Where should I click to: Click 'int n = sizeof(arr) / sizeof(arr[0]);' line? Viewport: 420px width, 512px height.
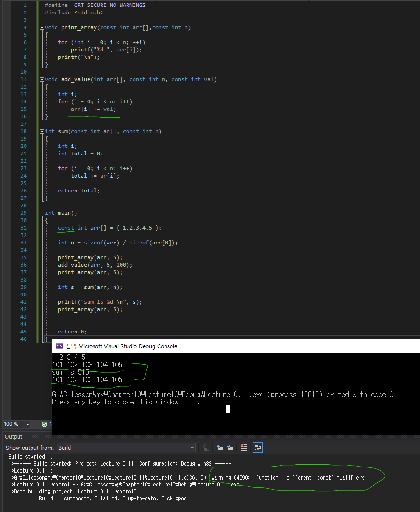tap(118, 243)
